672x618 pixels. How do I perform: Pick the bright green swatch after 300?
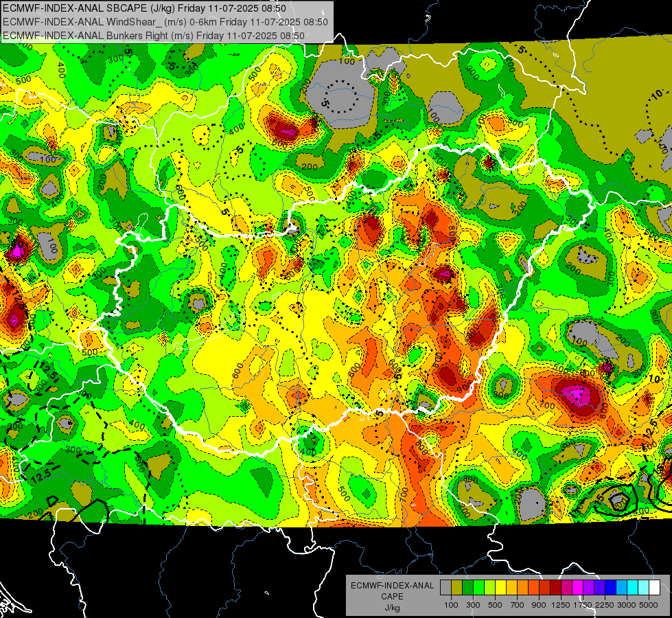click(x=478, y=588)
